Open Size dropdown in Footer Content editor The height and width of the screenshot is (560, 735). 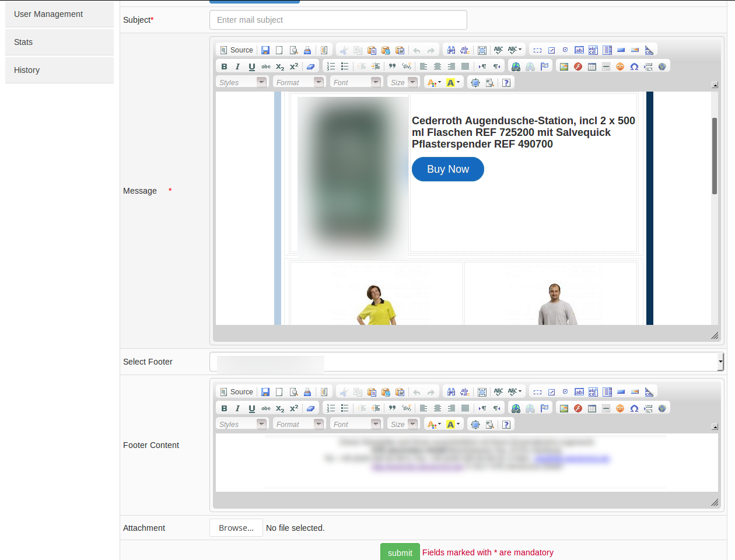[403, 424]
